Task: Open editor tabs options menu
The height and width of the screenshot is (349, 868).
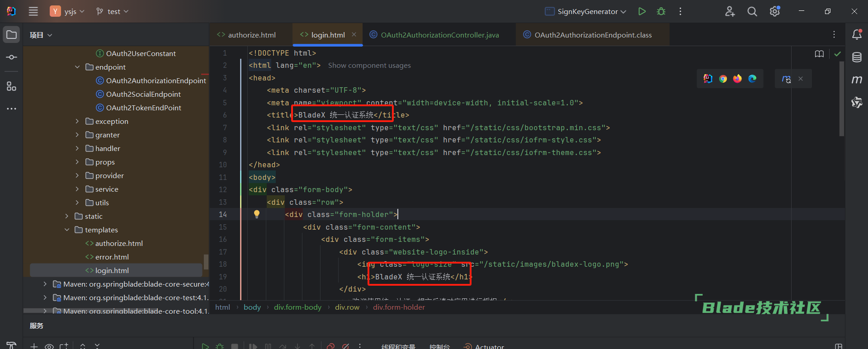Action: tap(834, 35)
